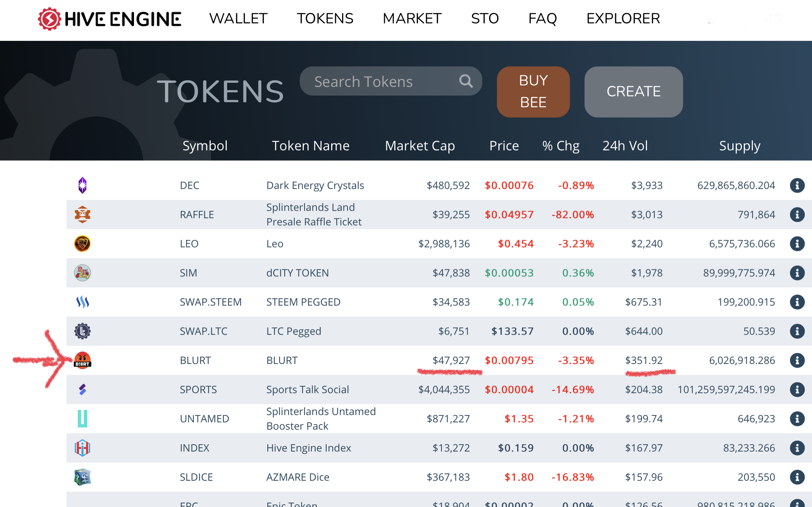This screenshot has width=812, height=507.
Task: Open the FAQ page
Action: point(543,19)
